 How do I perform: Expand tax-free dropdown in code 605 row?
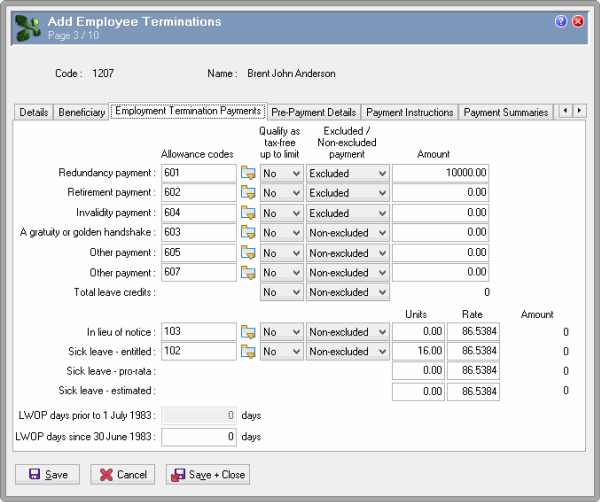pyautogui.click(x=282, y=253)
